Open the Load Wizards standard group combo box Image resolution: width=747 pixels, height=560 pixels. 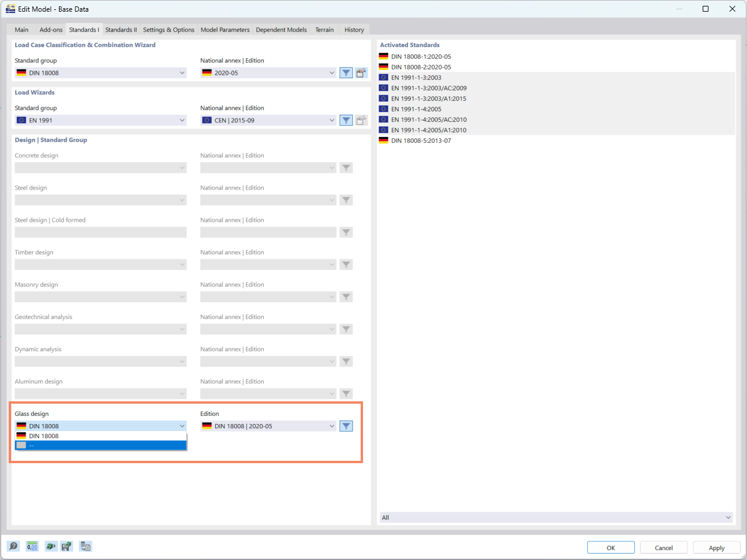99,120
